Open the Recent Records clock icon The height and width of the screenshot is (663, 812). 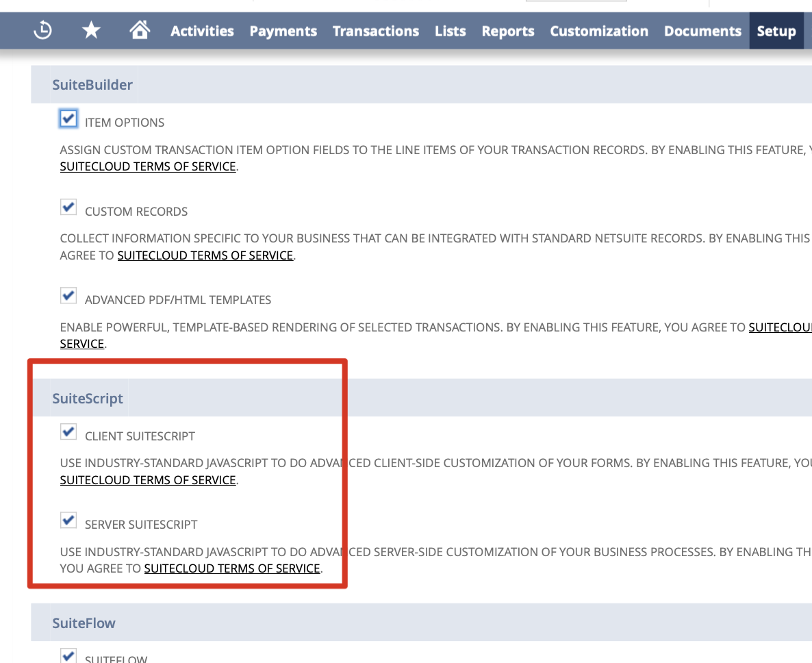click(x=42, y=30)
